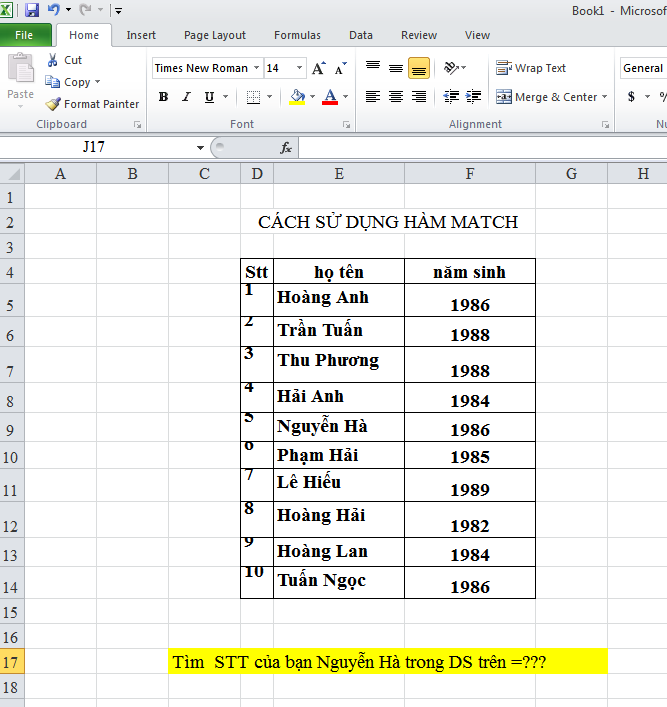Click the Name Box showing J17
This screenshot has width=667, height=707.
coord(94,147)
